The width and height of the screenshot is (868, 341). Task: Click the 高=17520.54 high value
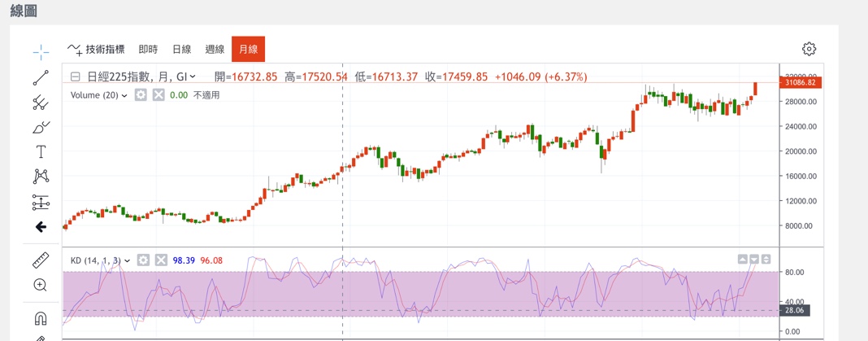316,77
